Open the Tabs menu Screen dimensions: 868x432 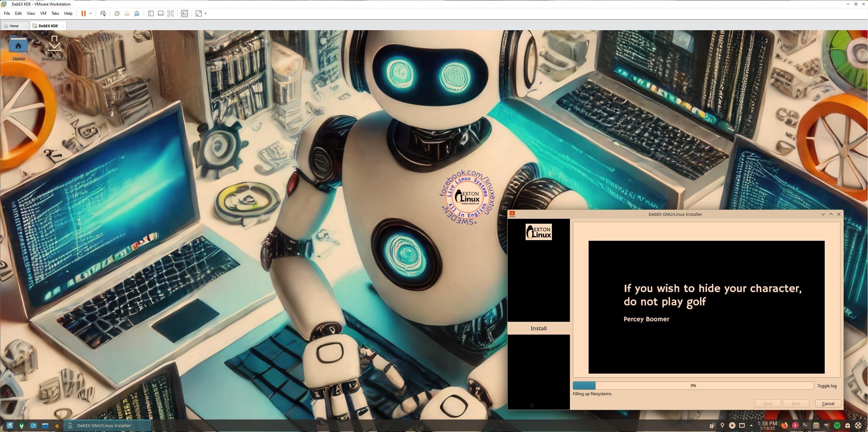(x=55, y=13)
